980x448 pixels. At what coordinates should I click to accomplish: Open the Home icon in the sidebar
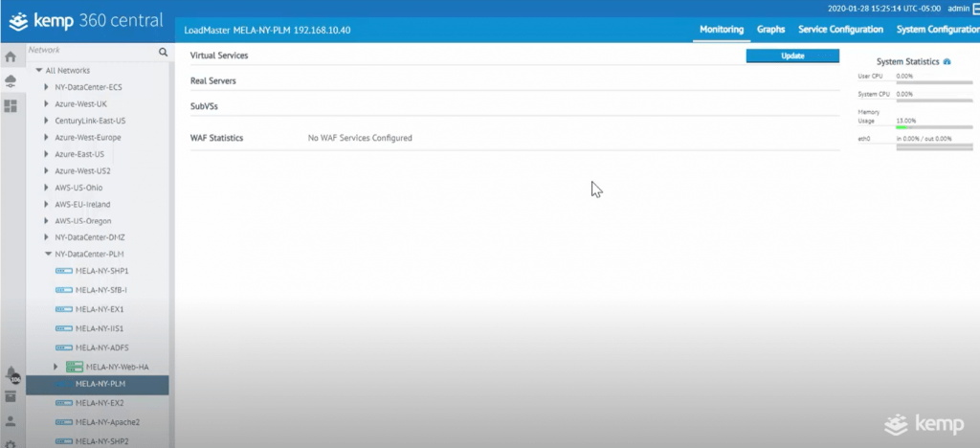click(x=10, y=56)
